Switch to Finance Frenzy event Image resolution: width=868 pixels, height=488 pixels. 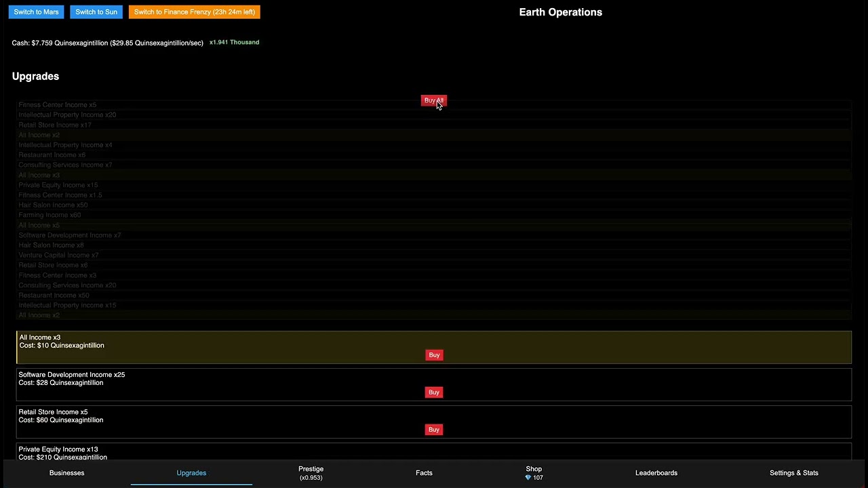[x=195, y=12]
